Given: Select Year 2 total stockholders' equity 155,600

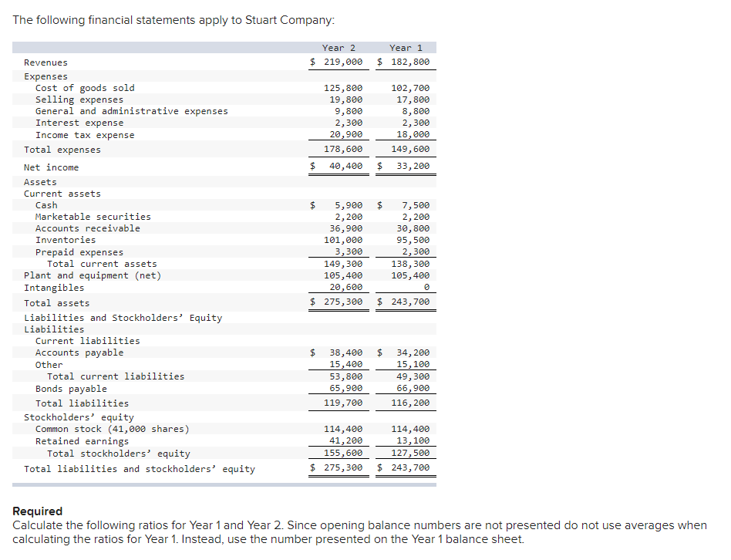Looking at the screenshot, I should [x=343, y=453].
